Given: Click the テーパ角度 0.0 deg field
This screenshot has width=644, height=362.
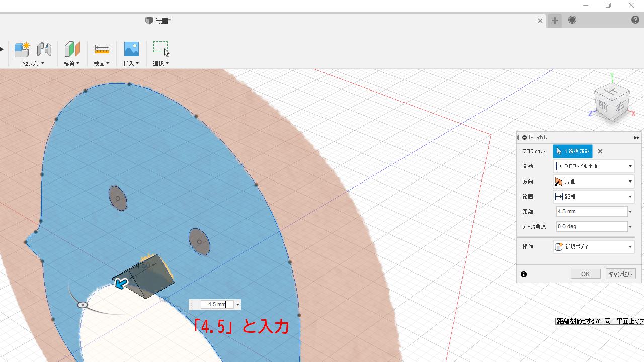Looking at the screenshot, I should pos(592,227).
